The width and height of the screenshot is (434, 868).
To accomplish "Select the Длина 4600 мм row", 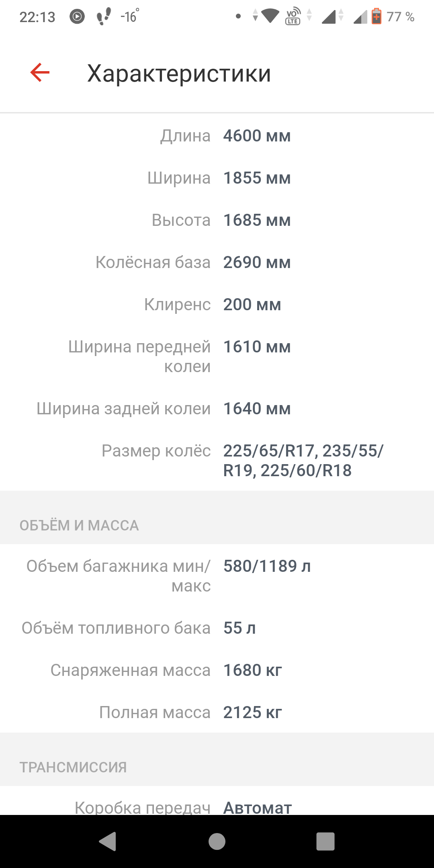I will click(217, 136).
